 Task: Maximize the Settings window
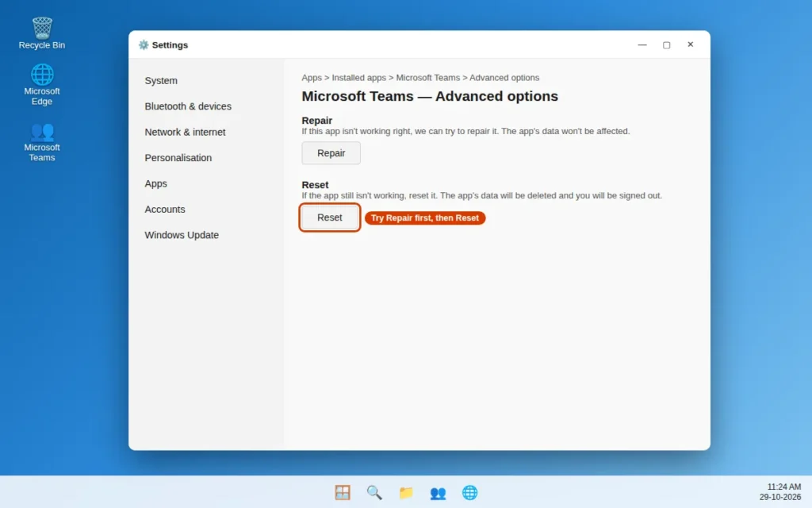tap(666, 44)
